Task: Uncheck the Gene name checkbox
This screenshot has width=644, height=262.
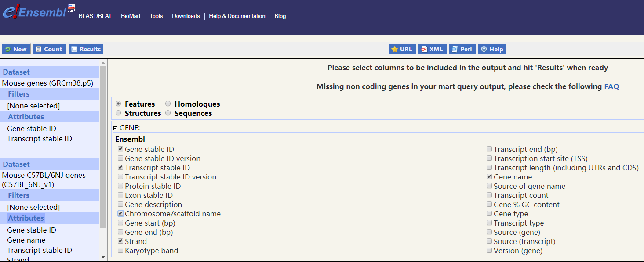Action: 489,177
